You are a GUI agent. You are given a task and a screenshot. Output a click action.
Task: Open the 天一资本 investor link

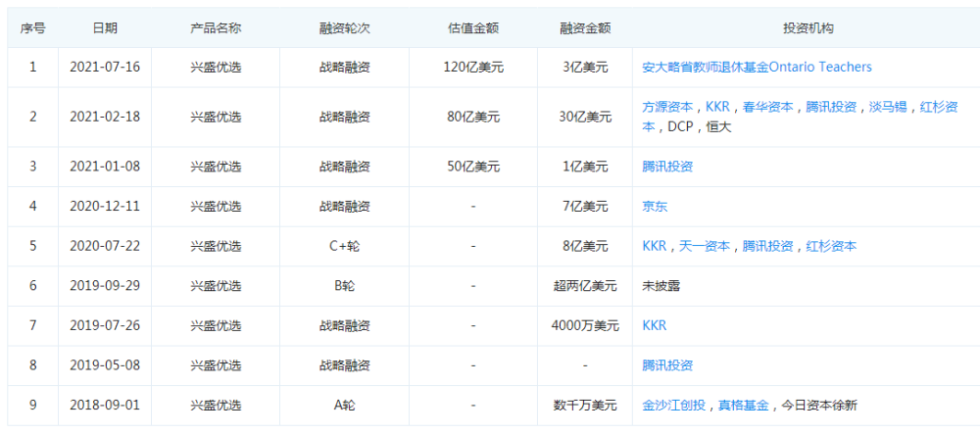click(x=705, y=247)
